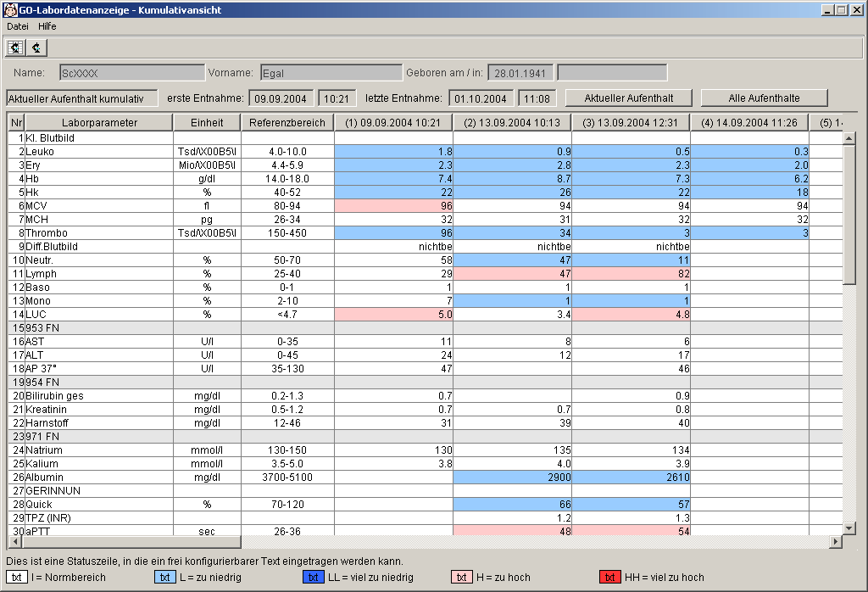Click the plain microscope toolbar icon
Image resolution: width=868 pixels, height=592 pixels.
[x=36, y=47]
